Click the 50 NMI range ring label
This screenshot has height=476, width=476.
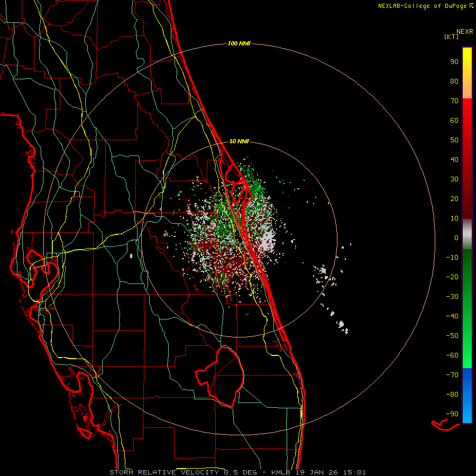(239, 141)
